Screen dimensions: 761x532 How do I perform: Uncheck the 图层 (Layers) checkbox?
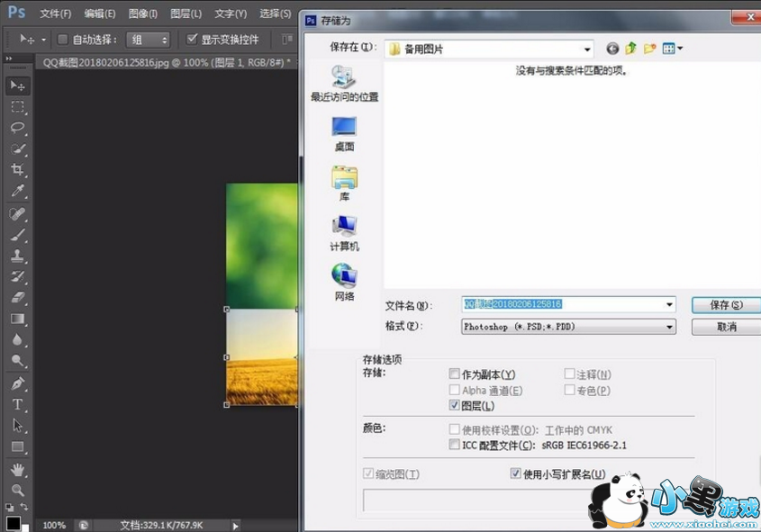pos(454,407)
